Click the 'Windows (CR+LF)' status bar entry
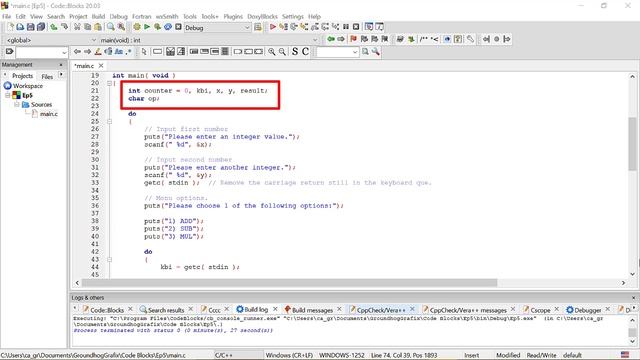This screenshot has height=360, width=640. point(289,355)
